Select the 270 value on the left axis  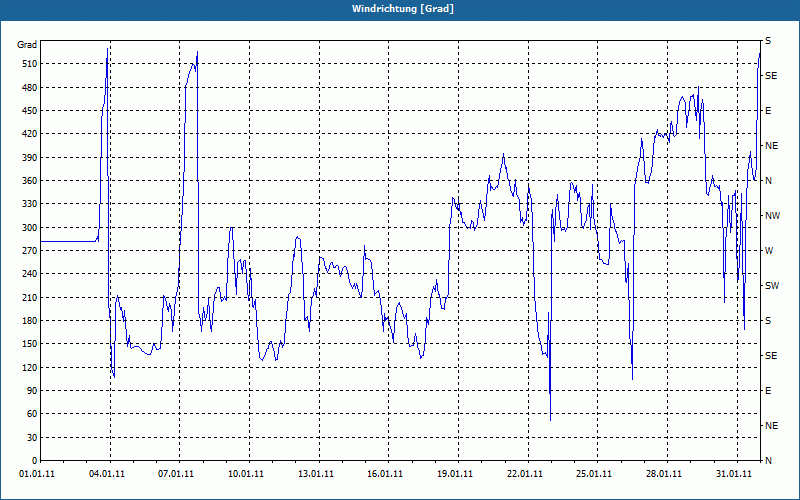coord(30,251)
